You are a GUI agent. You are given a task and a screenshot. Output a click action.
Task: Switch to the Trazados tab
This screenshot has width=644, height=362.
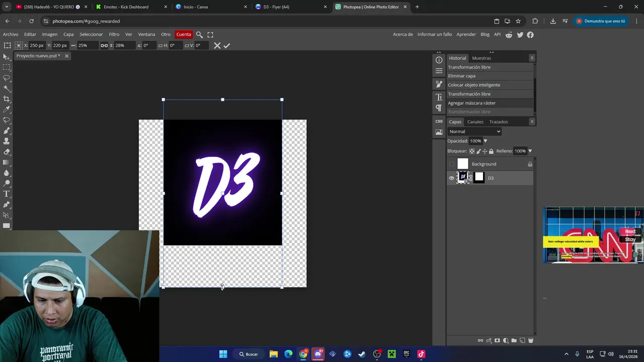498,122
